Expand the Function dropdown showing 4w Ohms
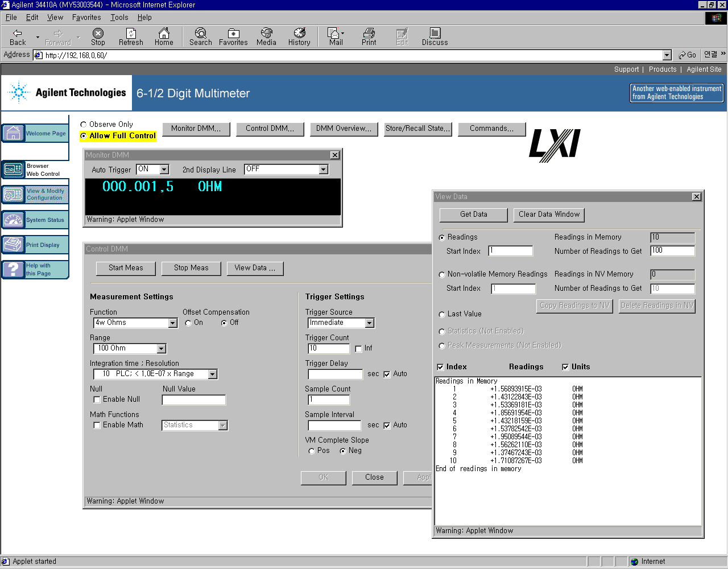This screenshot has width=728, height=569. tap(173, 323)
